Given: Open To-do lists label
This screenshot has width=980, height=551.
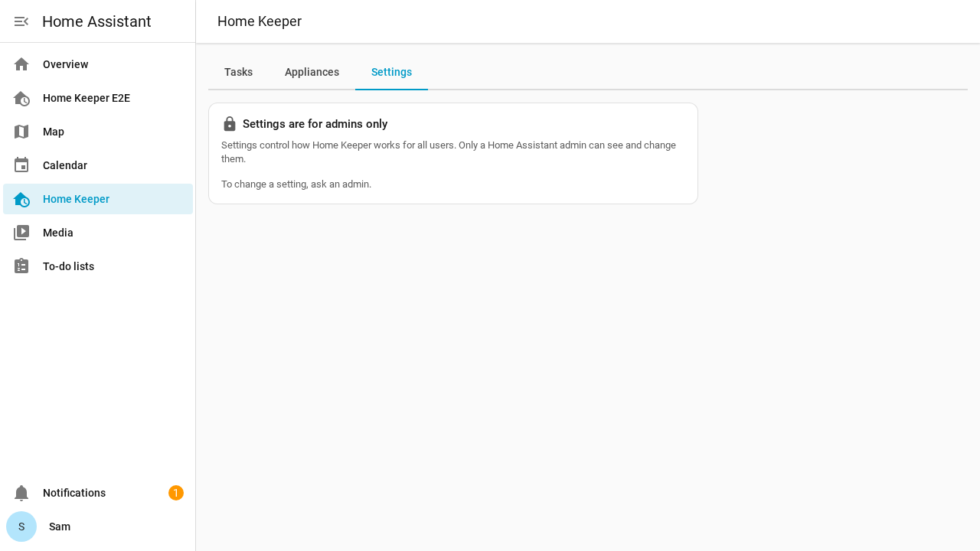Looking at the screenshot, I should pyautogui.click(x=68, y=266).
